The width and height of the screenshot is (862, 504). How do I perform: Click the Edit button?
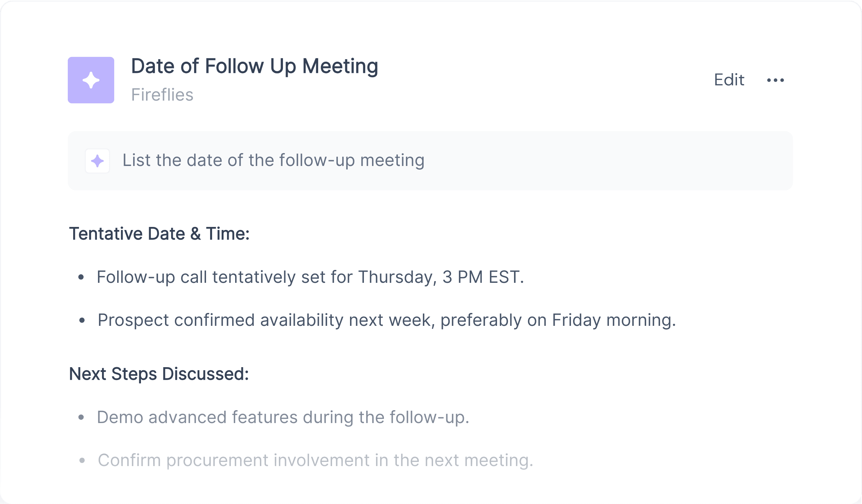pos(729,80)
